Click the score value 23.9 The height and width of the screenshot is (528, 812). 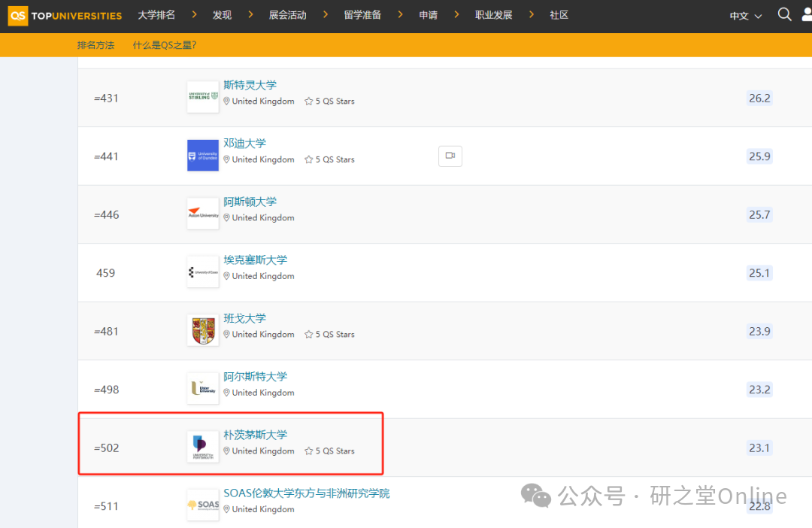click(x=759, y=331)
